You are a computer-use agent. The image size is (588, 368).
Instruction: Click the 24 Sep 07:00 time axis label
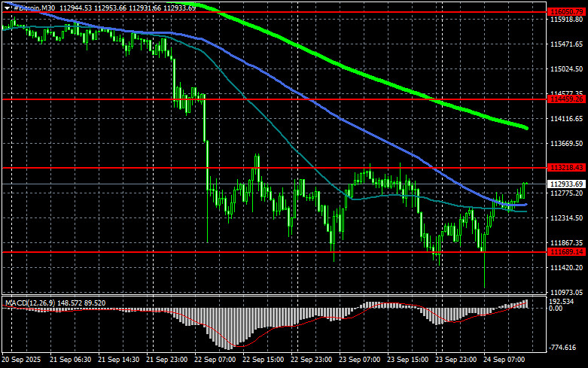[507, 360]
